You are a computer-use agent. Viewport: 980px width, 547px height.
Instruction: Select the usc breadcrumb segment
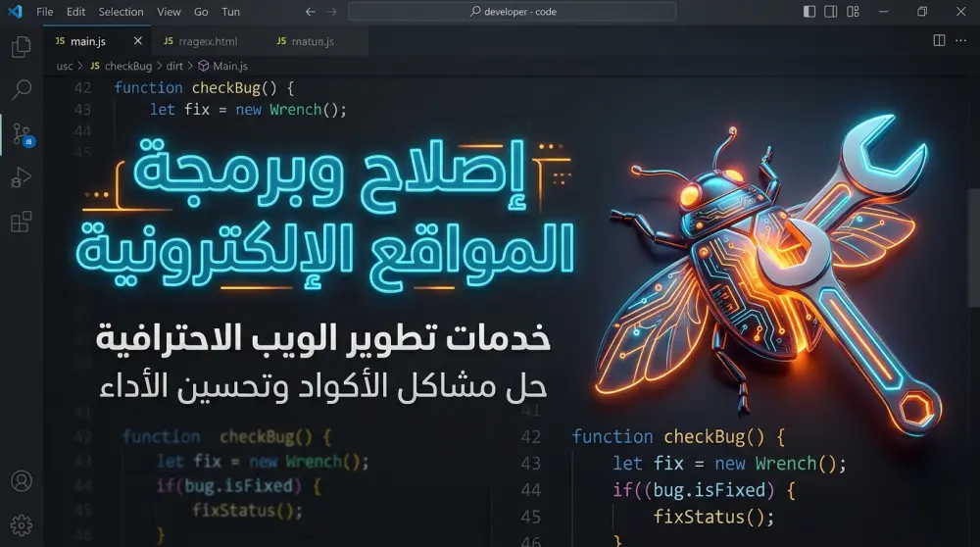click(65, 66)
